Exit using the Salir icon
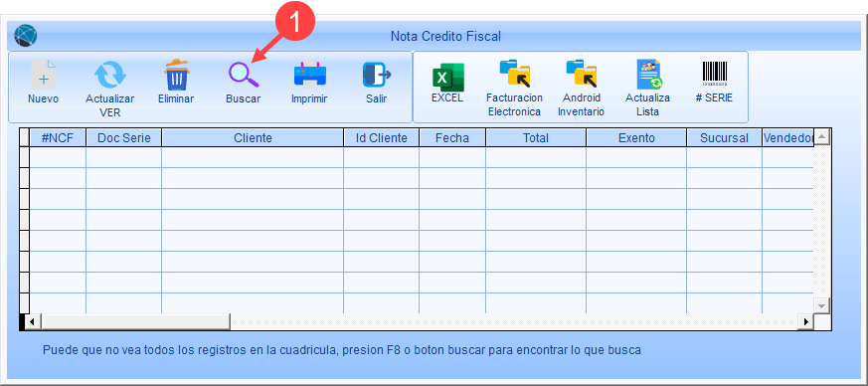The width and height of the screenshot is (868, 386). click(377, 75)
